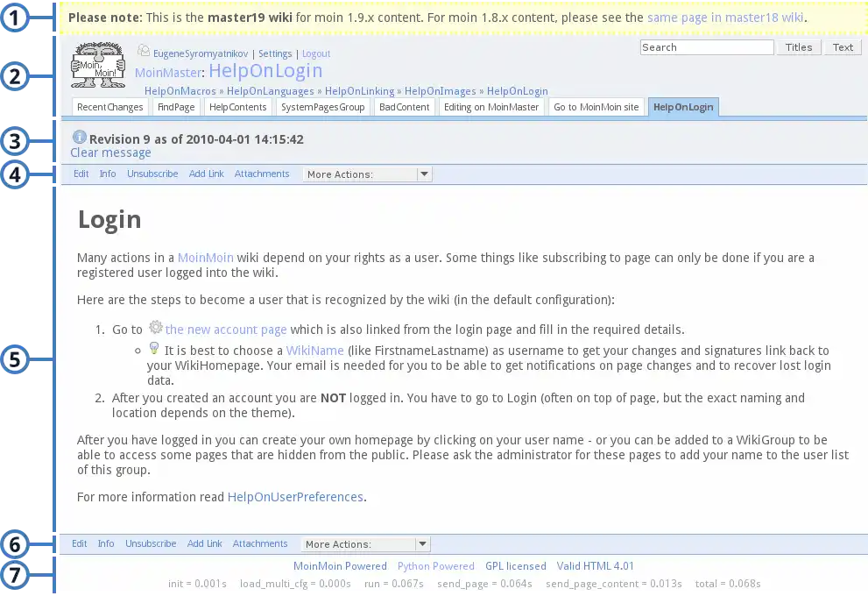This screenshot has height=596, width=868.
Task: Open the BadContent tab
Action: click(x=404, y=107)
